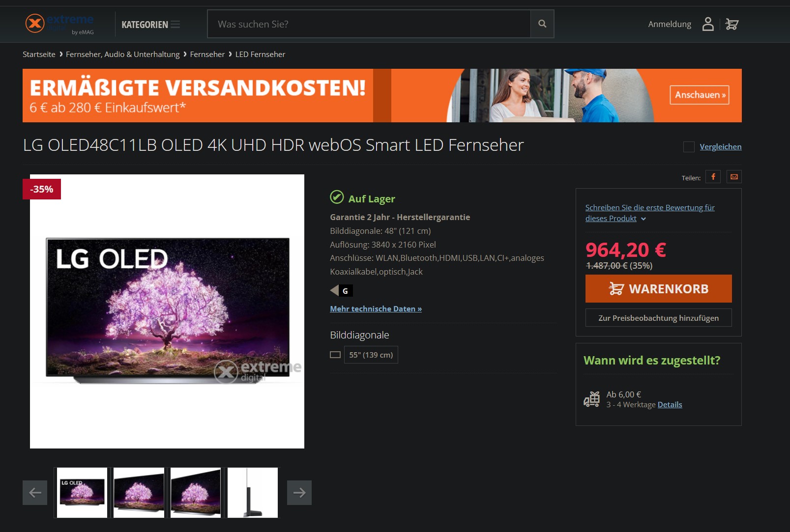Show next thumbnails with right arrow
The image size is (790, 532).
299,493
